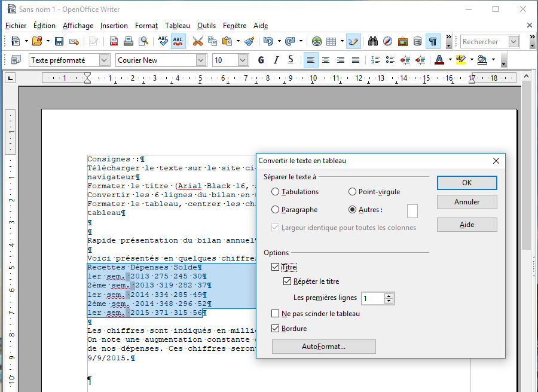
Task: Select the Autres radio button
Action: (x=352, y=210)
